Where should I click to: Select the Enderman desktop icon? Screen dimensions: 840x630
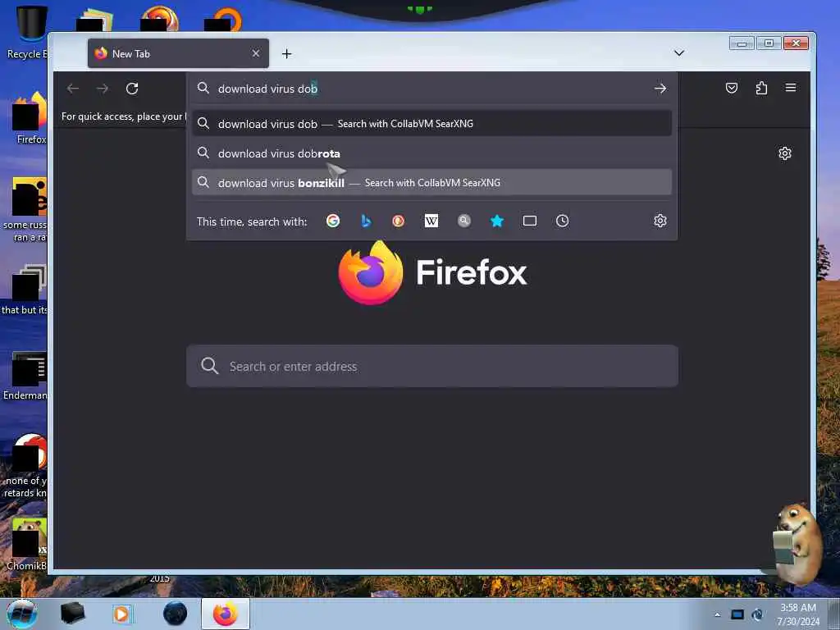pos(25,376)
